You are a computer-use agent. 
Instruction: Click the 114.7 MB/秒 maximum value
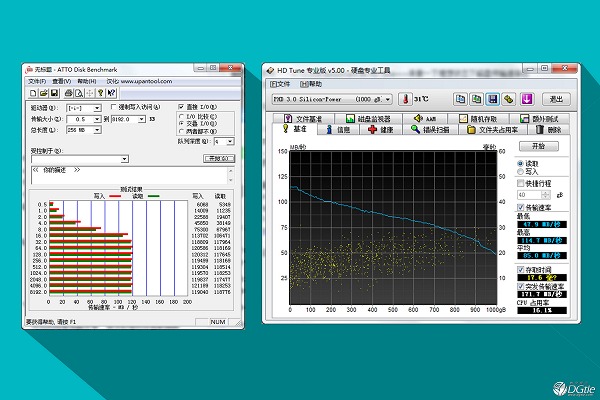(x=542, y=240)
